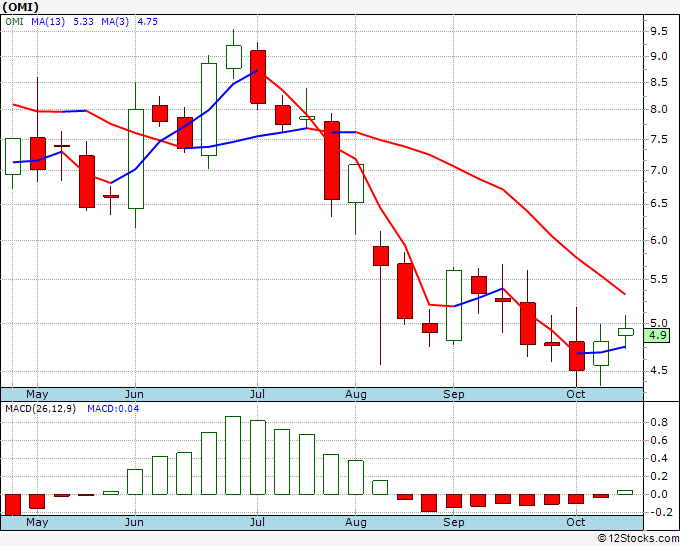Viewport: 680px width, 546px height.
Task: Click the green 4.9 current price tag
Action: (657, 335)
